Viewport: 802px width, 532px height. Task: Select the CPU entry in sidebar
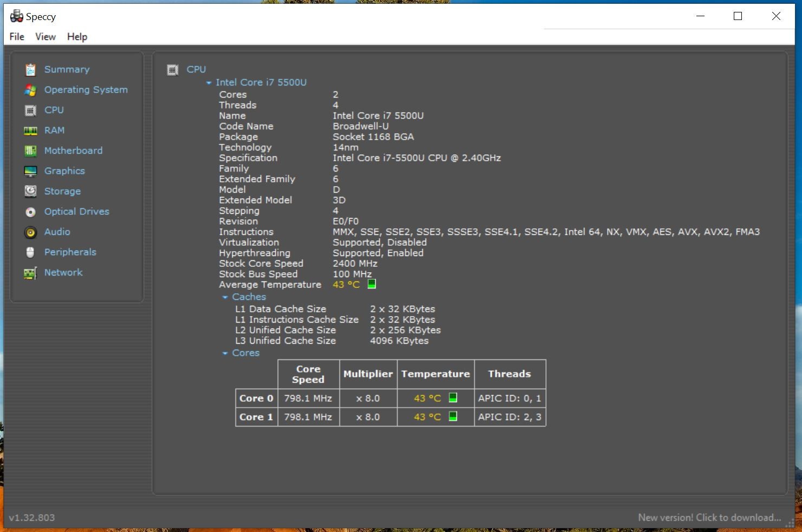pos(54,110)
